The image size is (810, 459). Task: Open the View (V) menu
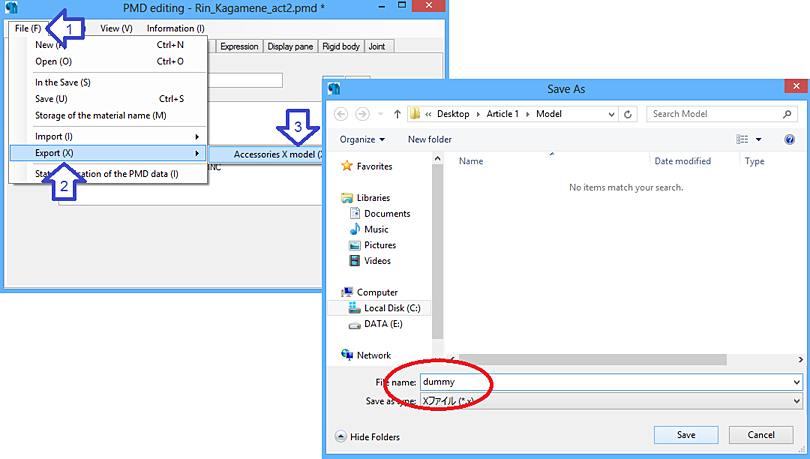[116, 28]
